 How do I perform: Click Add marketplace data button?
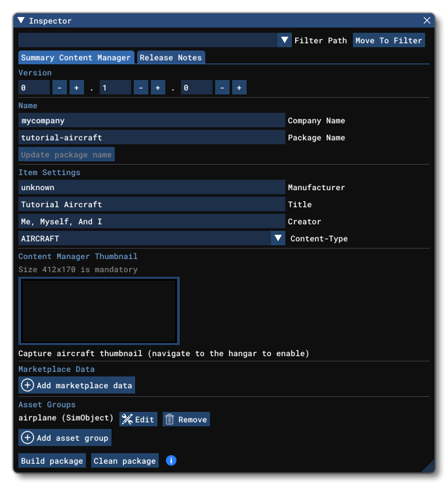[77, 385]
